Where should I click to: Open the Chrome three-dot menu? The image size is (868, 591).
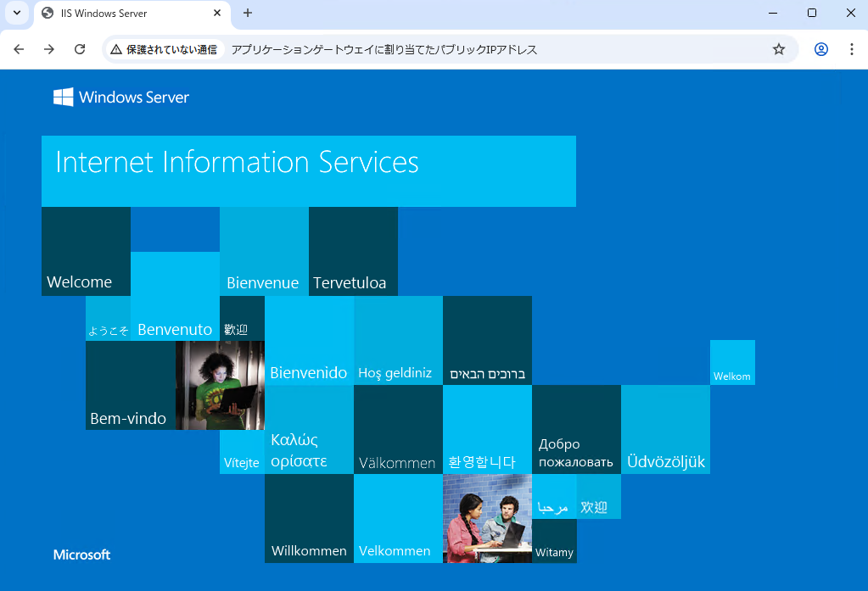tap(851, 49)
